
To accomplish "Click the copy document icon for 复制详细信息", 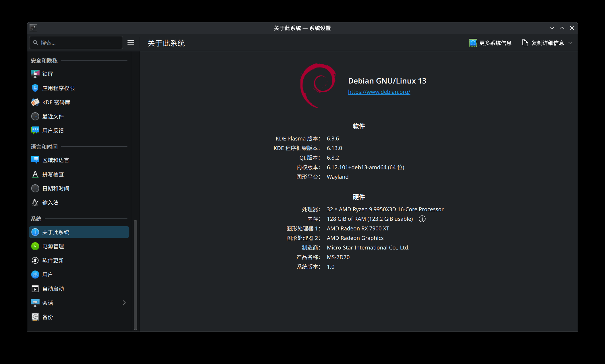I will (525, 43).
